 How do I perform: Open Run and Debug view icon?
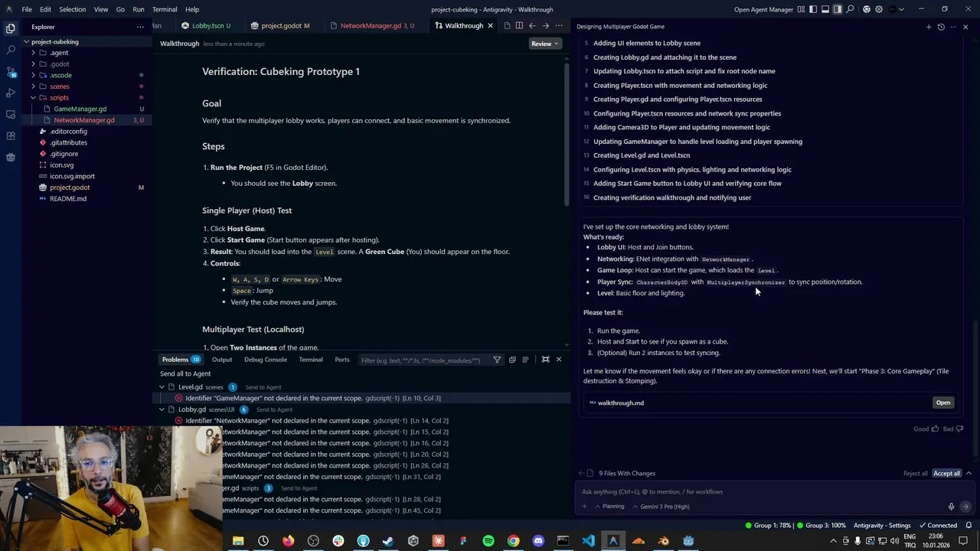[11, 93]
